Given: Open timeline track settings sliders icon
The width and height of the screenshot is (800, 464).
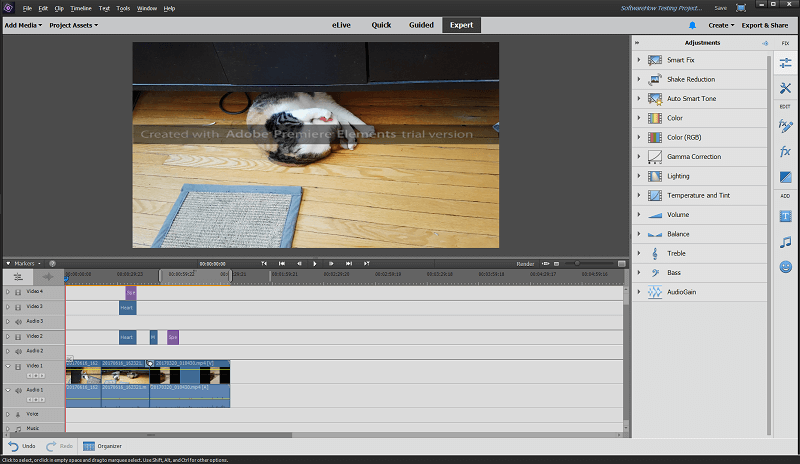Looking at the screenshot, I should pos(18,277).
